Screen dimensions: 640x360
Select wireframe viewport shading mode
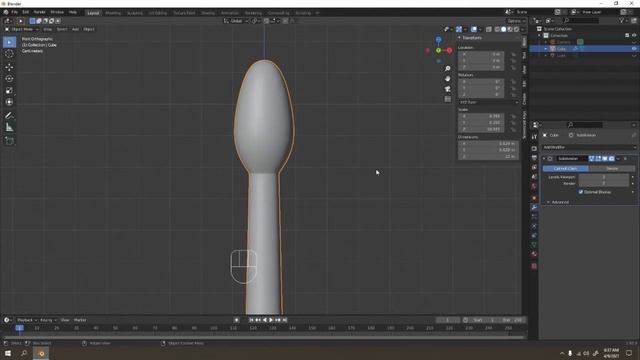(497, 29)
